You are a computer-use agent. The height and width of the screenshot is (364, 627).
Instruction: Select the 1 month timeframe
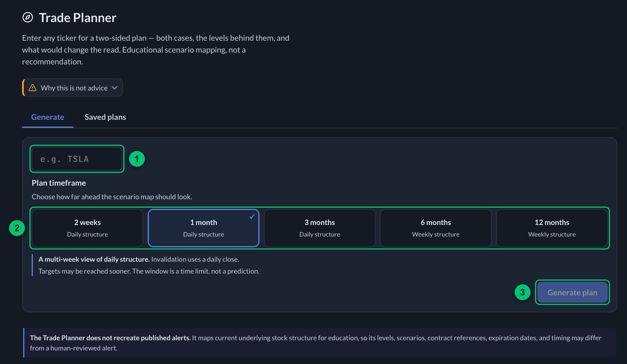(x=203, y=228)
